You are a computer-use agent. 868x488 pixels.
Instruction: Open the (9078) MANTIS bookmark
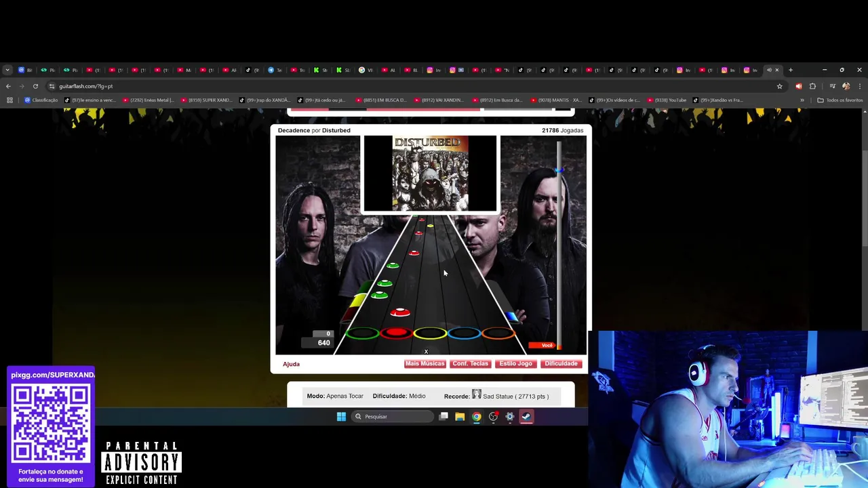click(556, 100)
